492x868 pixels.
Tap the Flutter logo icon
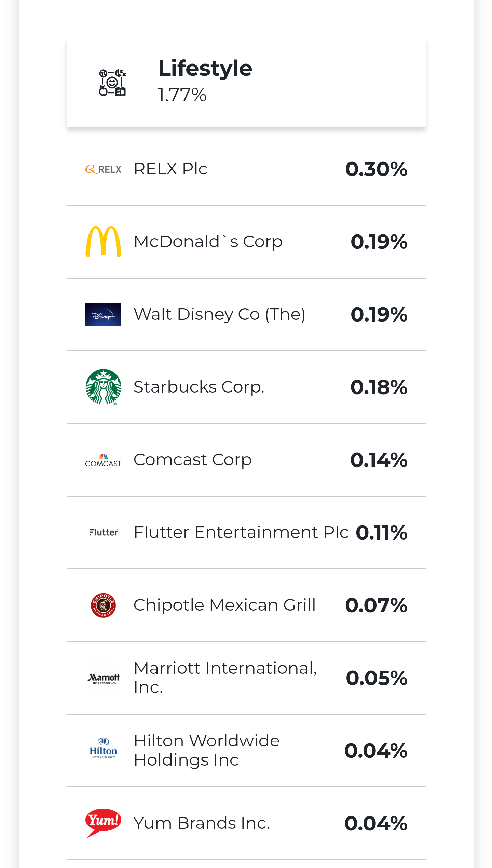click(x=103, y=532)
